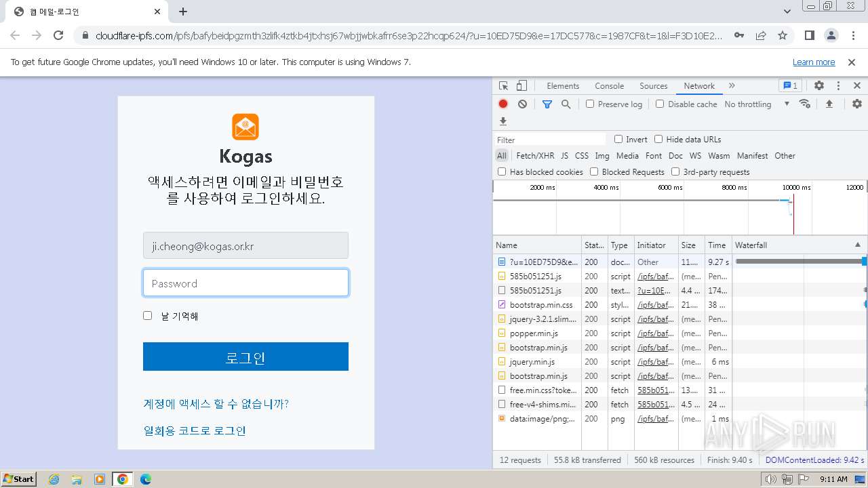This screenshot has width=868, height=488.
Task: Stop recording the network log
Action: pyautogui.click(x=503, y=104)
